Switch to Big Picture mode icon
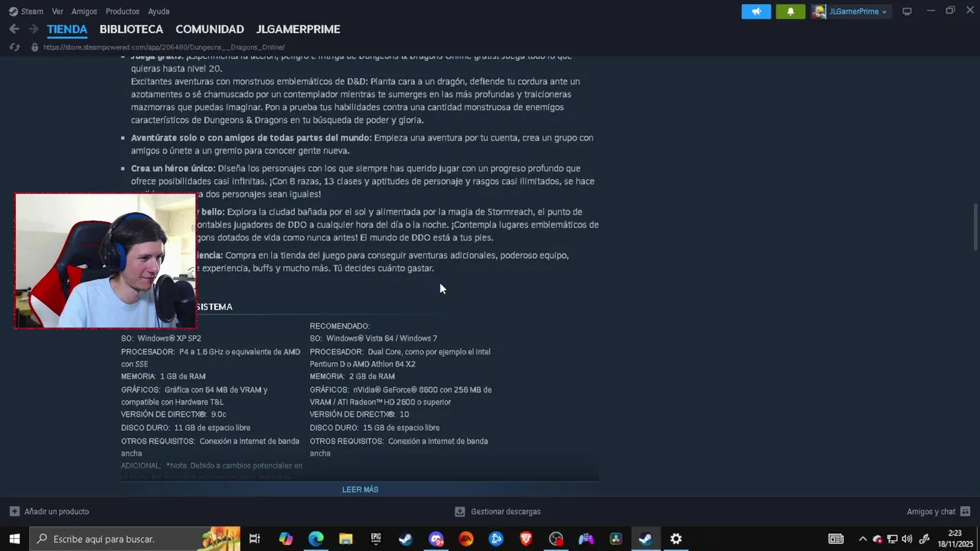Screen dimensions: 980x551 coord(906,11)
